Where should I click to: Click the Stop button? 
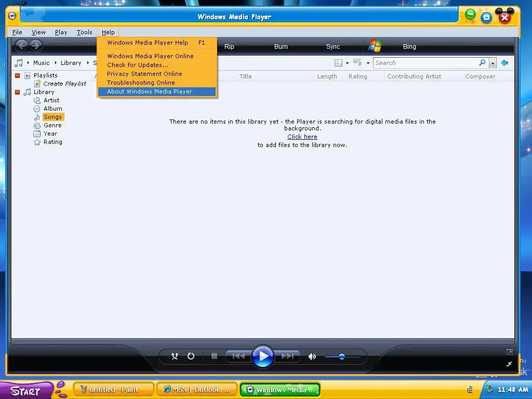[214, 356]
